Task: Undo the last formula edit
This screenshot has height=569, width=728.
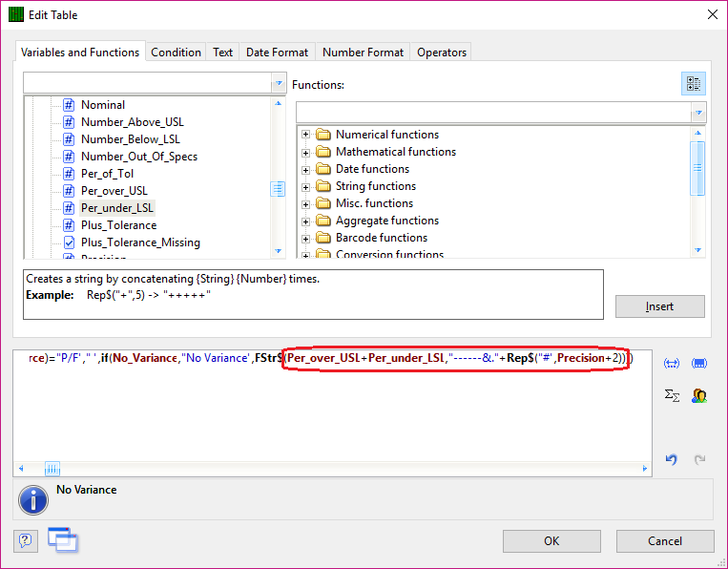Action: [x=672, y=459]
